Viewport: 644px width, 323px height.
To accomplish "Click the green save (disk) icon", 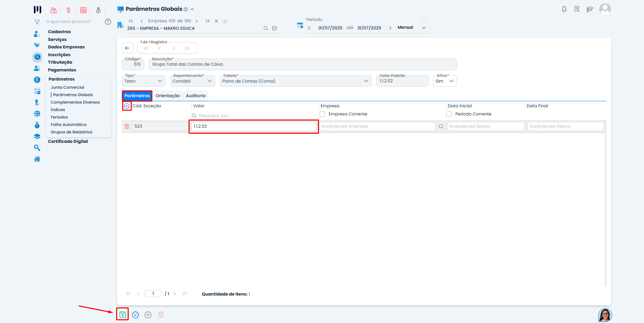I will 122,315.
